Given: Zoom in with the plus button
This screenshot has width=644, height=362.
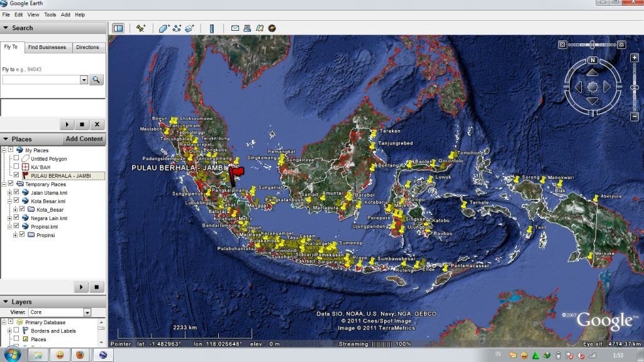Looking at the screenshot, I should pos(634,58).
